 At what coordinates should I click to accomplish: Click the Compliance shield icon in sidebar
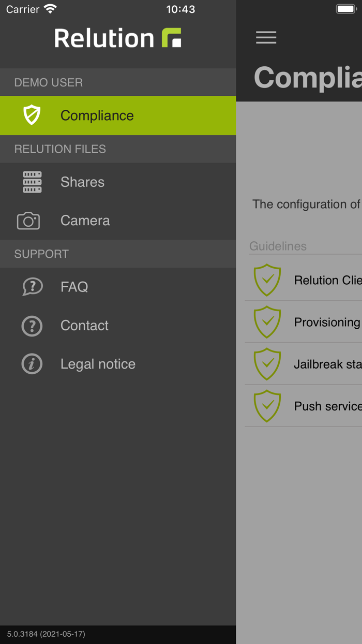[x=32, y=115]
